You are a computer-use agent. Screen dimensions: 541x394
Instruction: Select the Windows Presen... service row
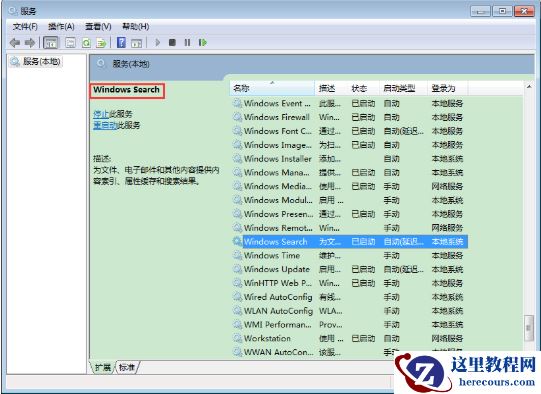pyautogui.click(x=350, y=214)
